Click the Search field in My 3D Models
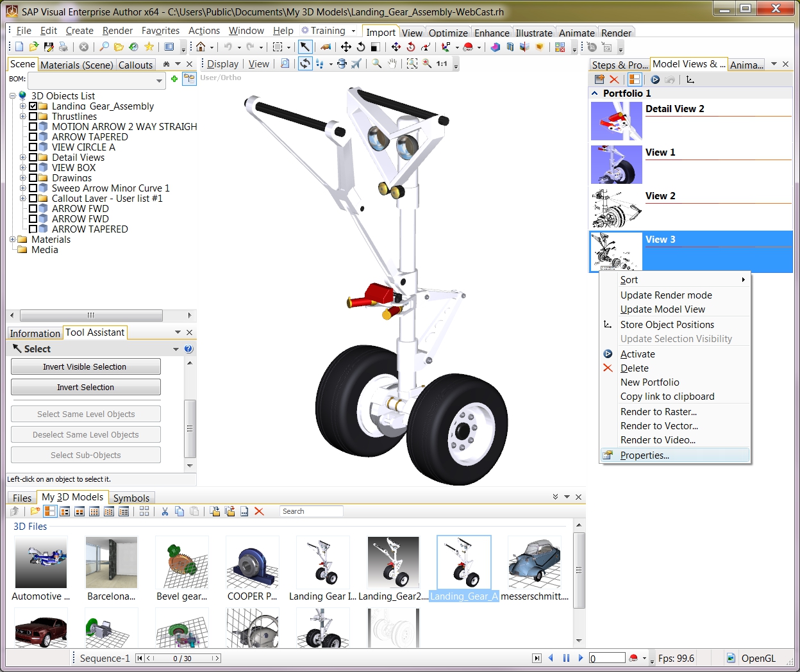The image size is (800, 672). (311, 511)
